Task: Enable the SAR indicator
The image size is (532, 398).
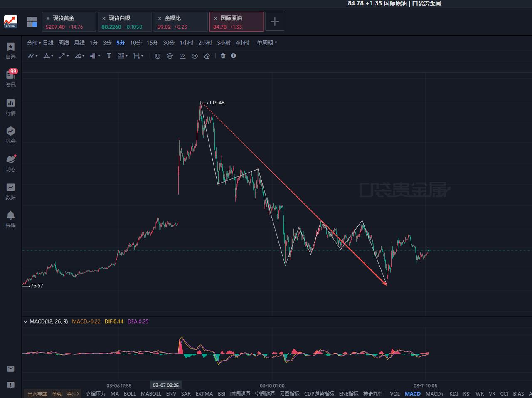Action: pyautogui.click(x=186, y=393)
